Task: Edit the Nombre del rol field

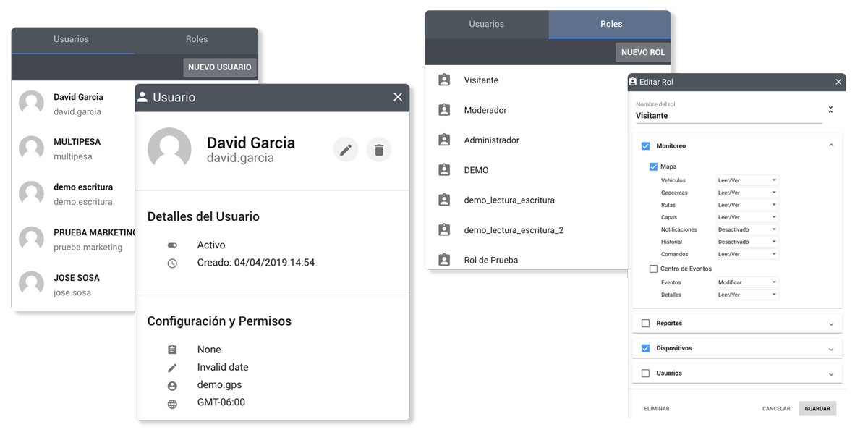Action: coord(729,116)
